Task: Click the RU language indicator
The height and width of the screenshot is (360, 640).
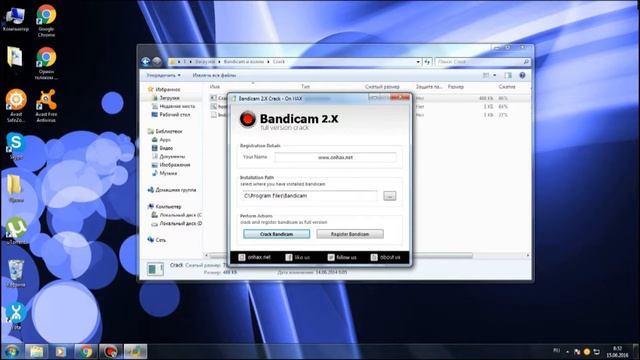Action: click(556, 351)
